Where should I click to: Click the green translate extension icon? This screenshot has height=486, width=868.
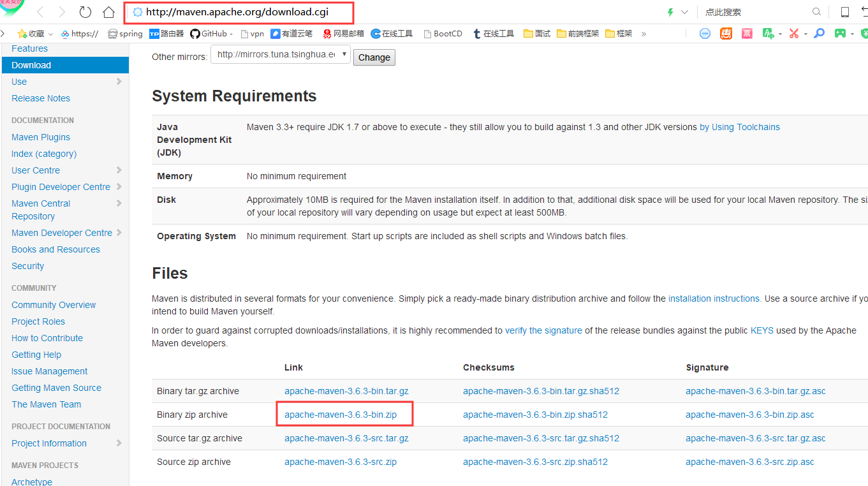click(x=768, y=34)
